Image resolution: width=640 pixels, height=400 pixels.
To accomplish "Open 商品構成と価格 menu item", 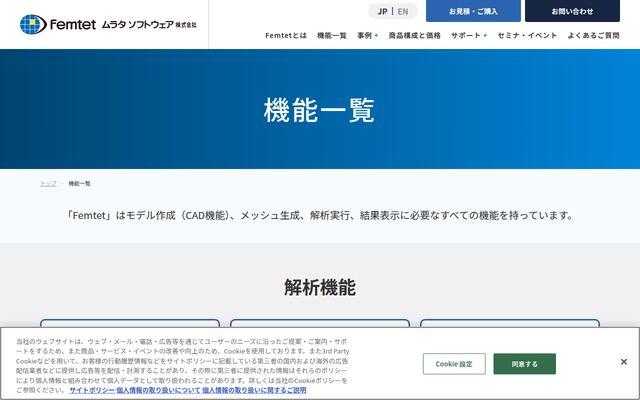I will (x=414, y=36).
